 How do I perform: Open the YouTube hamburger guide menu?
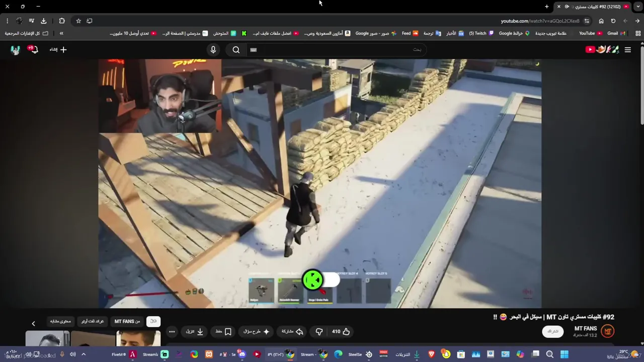coord(627,49)
